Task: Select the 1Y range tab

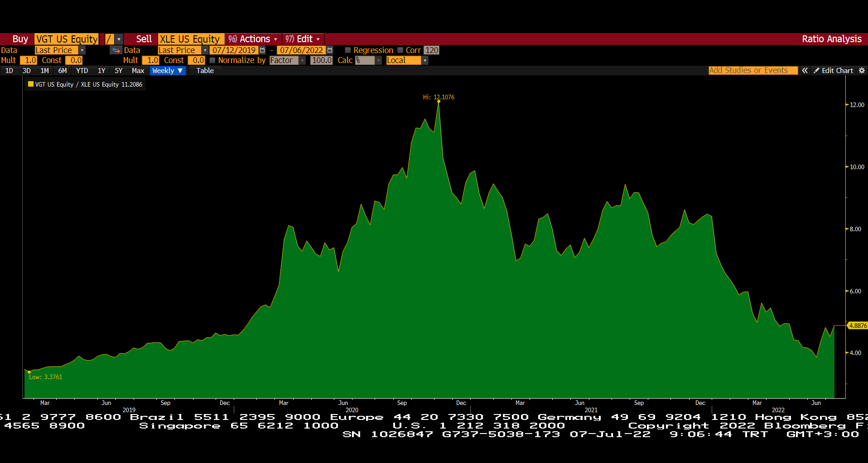Action: pos(101,70)
